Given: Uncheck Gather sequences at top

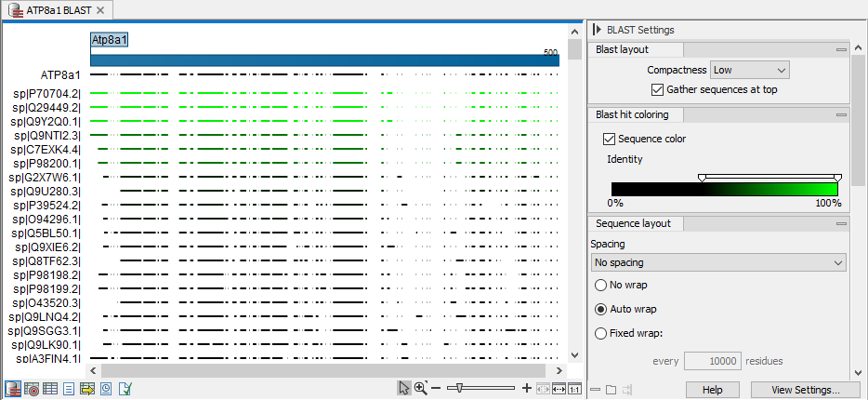Looking at the screenshot, I should [658, 90].
